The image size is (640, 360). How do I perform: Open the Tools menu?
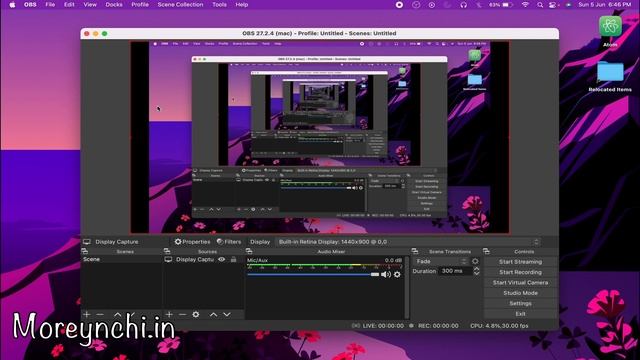219,5
